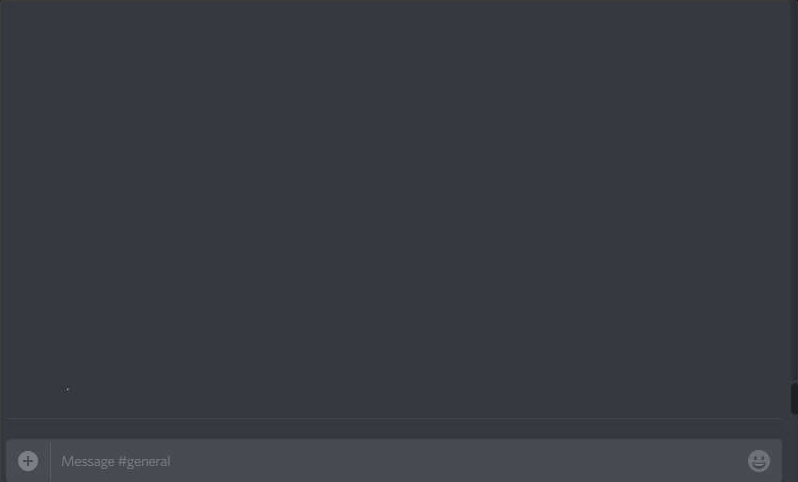This screenshot has height=482, width=798.
Task: Select the smiley face emoji button
Action: click(759, 461)
